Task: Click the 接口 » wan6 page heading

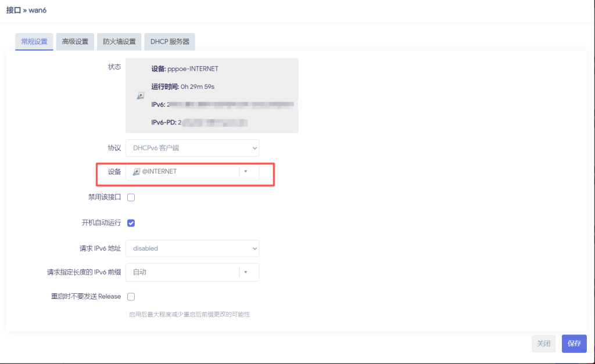Action: (x=26, y=10)
